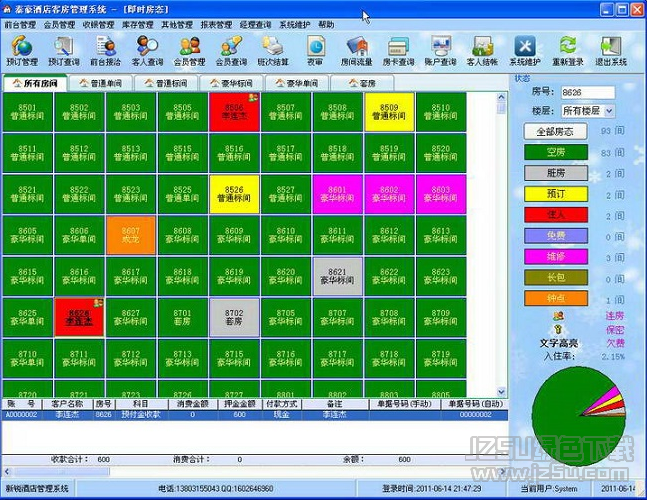Switch to the 所有房间 tab
Viewport: 647px width, 500px height.
(x=35, y=83)
